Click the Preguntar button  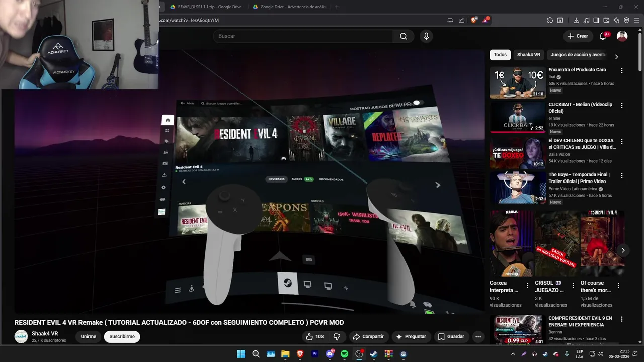pos(411,337)
